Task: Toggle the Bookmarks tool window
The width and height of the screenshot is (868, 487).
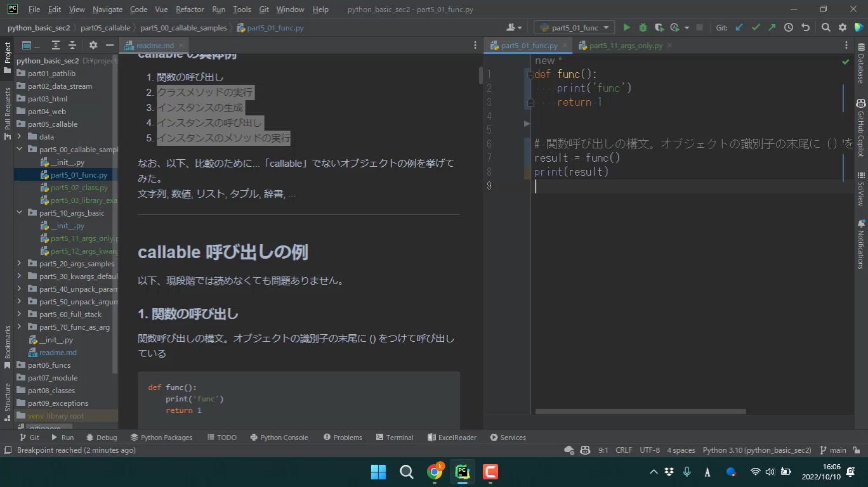Action: coord(8,342)
